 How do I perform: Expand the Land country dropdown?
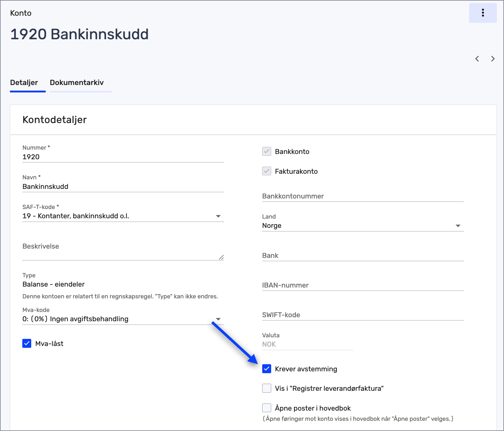click(458, 226)
